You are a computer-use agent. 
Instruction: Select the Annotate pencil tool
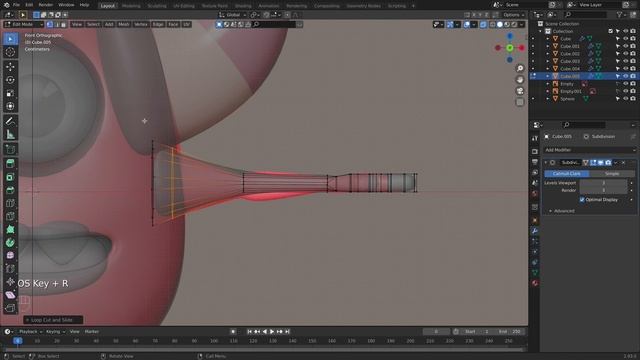pyautogui.click(x=10, y=121)
